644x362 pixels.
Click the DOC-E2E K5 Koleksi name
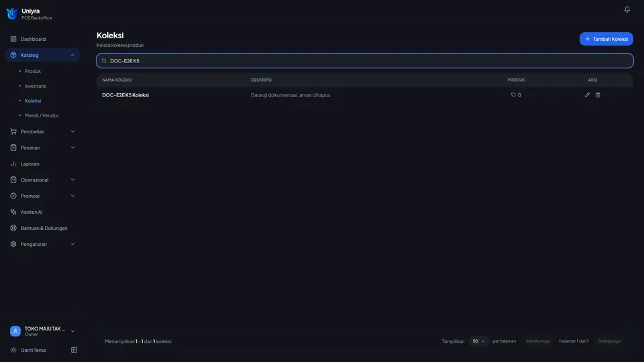(x=125, y=95)
